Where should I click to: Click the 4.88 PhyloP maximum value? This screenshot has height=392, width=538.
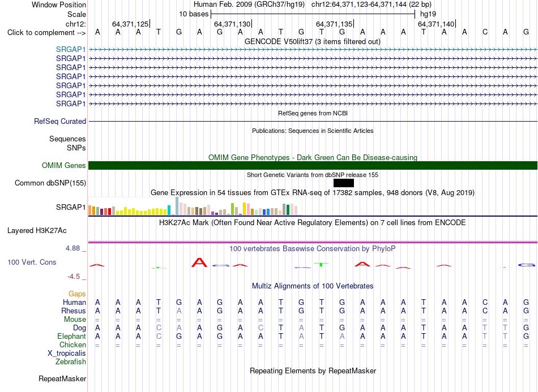pos(72,248)
